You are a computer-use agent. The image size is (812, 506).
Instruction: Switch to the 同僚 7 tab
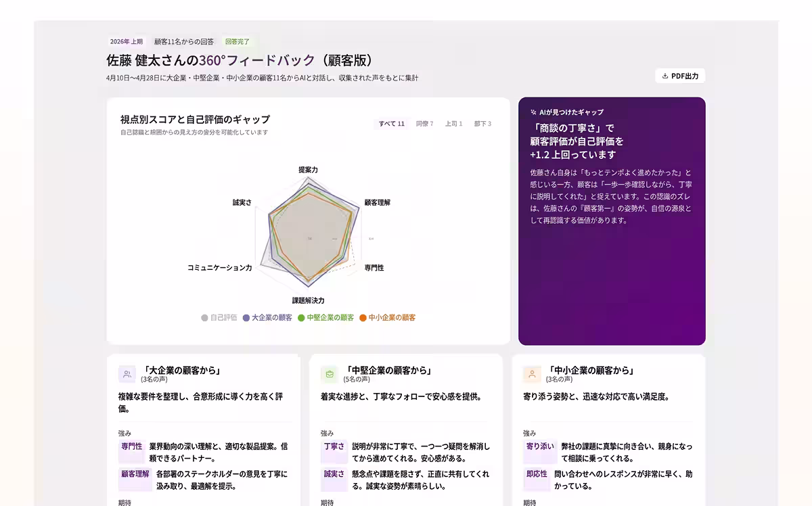(x=425, y=124)
